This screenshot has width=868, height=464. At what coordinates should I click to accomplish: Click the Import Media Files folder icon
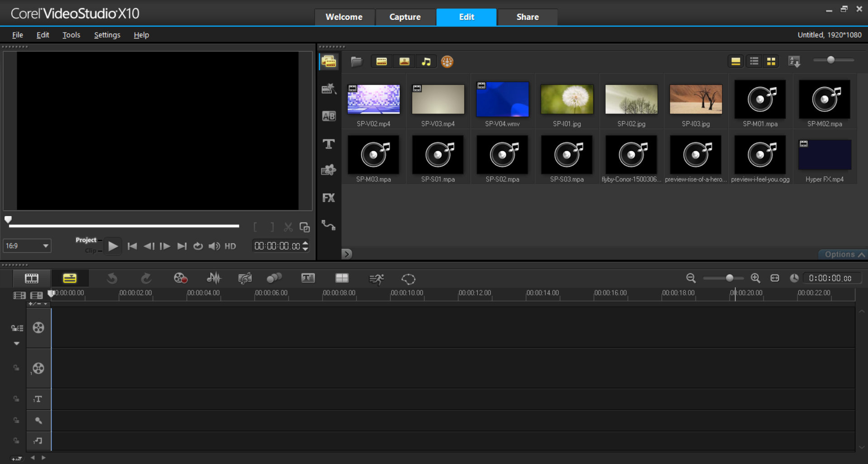coord(356,62)
